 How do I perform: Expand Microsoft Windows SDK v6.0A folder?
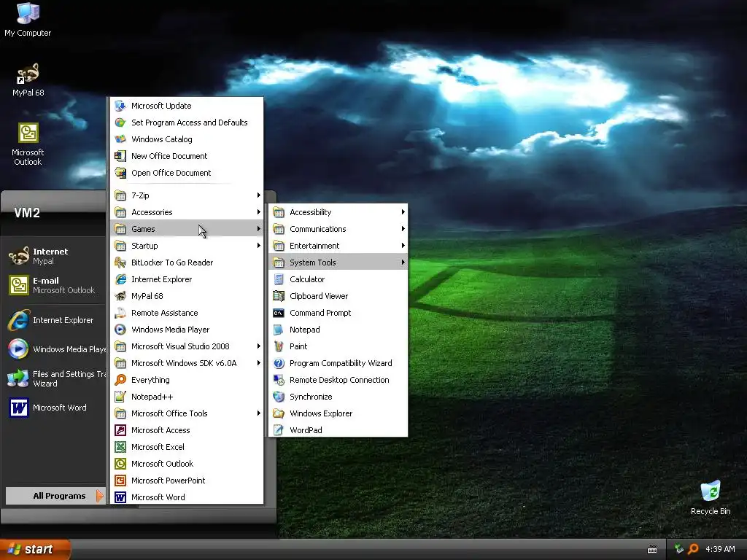(x=187, y=363)
